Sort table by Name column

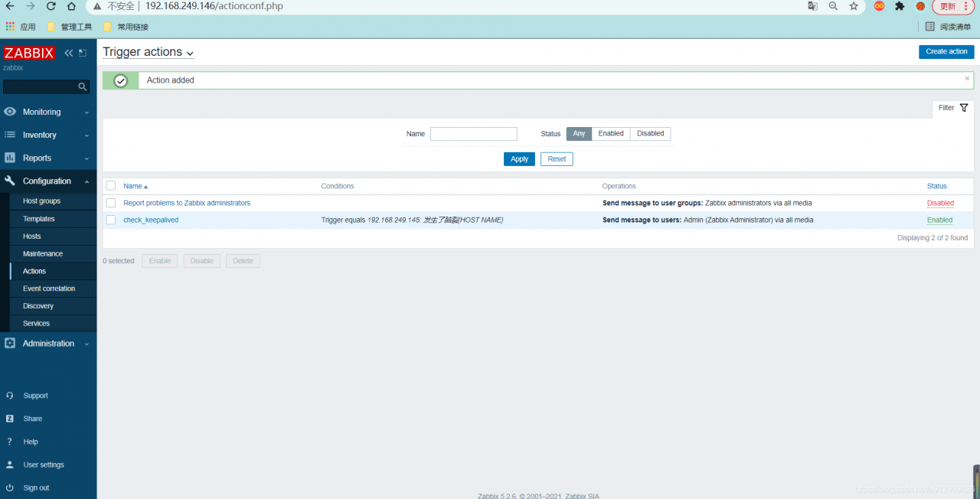tap(136, 186)
